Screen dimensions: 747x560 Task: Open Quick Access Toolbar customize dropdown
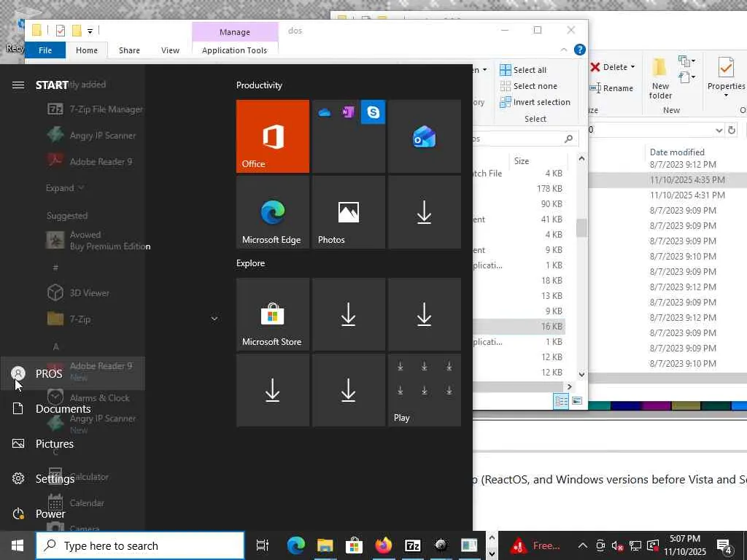pyautogui.click(x=90, y=31)
